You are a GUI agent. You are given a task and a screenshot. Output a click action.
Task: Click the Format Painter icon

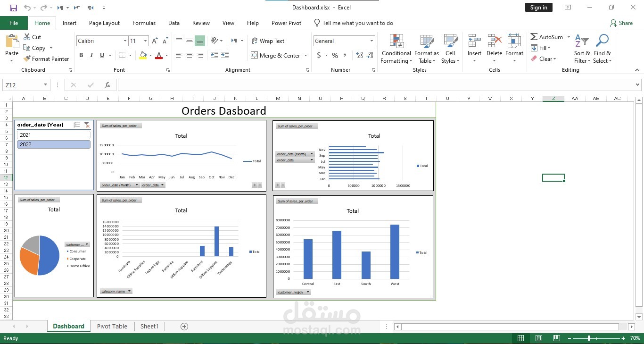pos(27,59)
